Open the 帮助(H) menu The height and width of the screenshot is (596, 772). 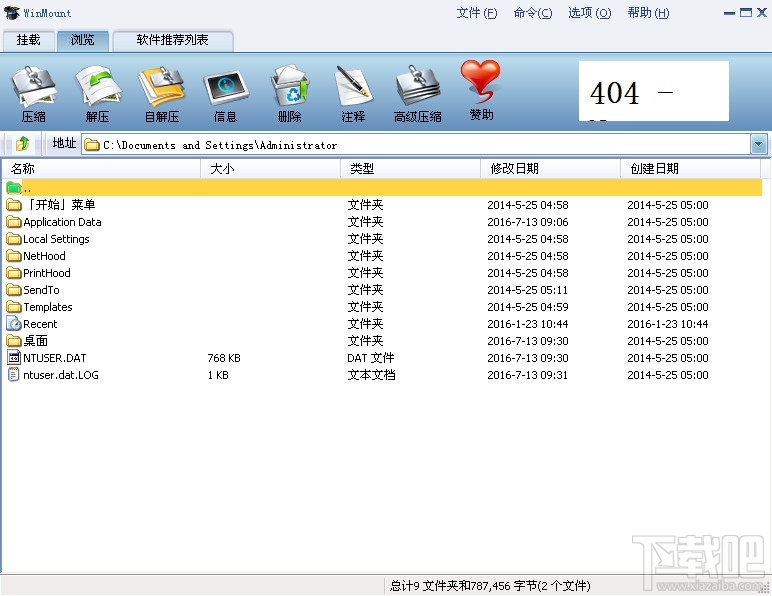(648, 13)
